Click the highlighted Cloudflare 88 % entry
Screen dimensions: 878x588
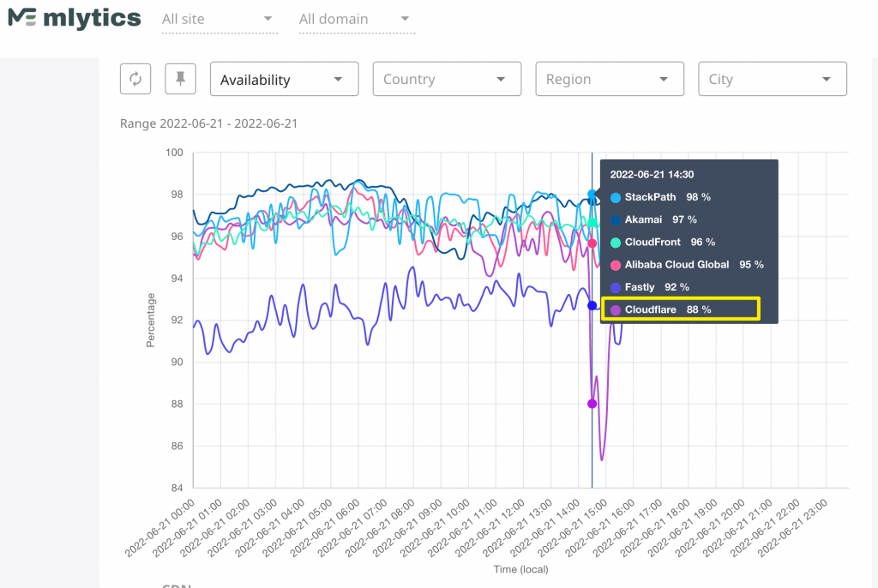point(680,309)
